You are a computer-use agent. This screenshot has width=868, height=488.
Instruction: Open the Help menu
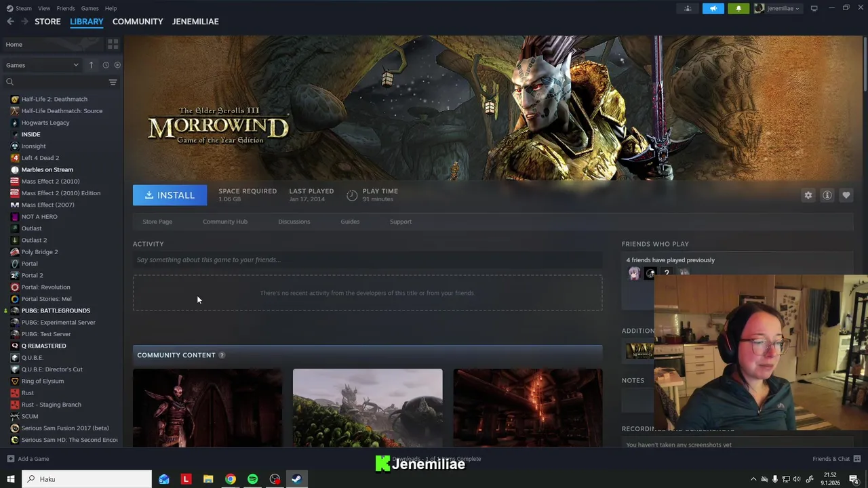click(x=111, y=8)
